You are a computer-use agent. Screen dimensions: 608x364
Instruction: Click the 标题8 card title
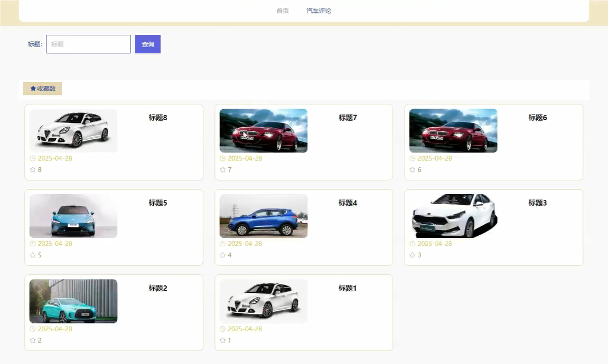click(158, 118)
